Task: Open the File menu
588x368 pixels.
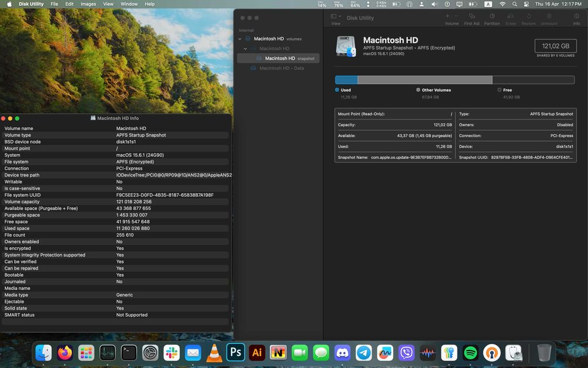Action: tap(54, 4)
